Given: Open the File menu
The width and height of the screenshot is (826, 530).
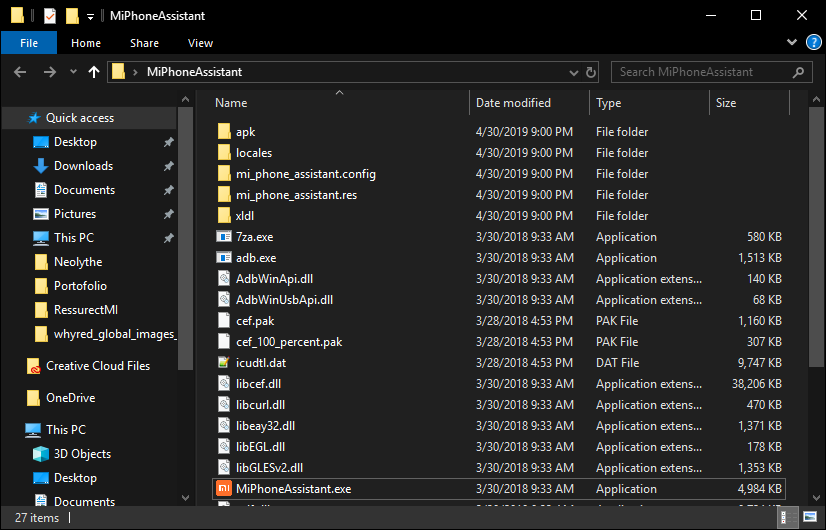Looking at the screenshot, I should 29,43.
